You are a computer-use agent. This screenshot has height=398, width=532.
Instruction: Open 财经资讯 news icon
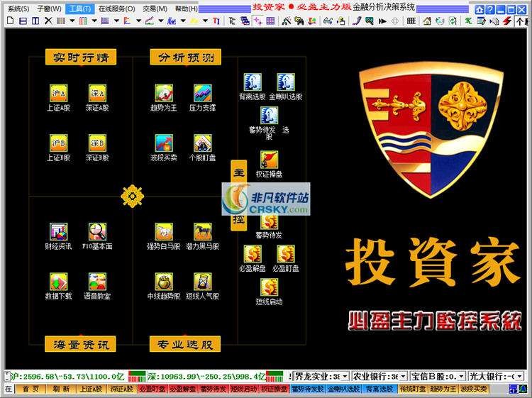click(59, 231)
